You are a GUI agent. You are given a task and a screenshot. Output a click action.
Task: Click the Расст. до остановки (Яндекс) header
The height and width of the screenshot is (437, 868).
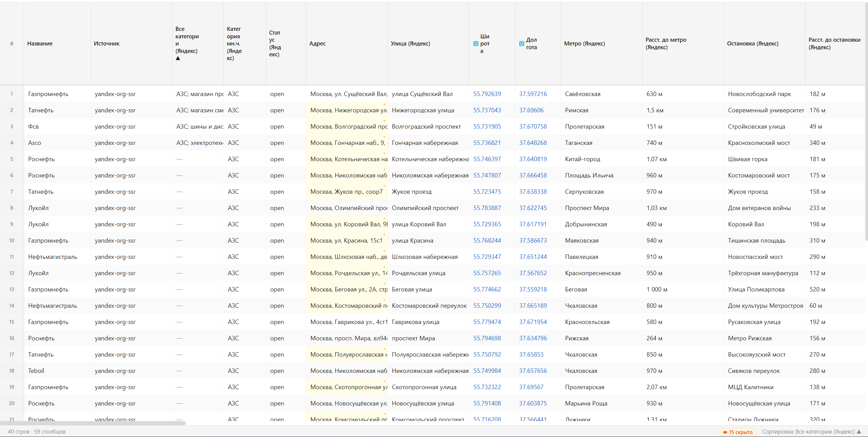[835, 43]
